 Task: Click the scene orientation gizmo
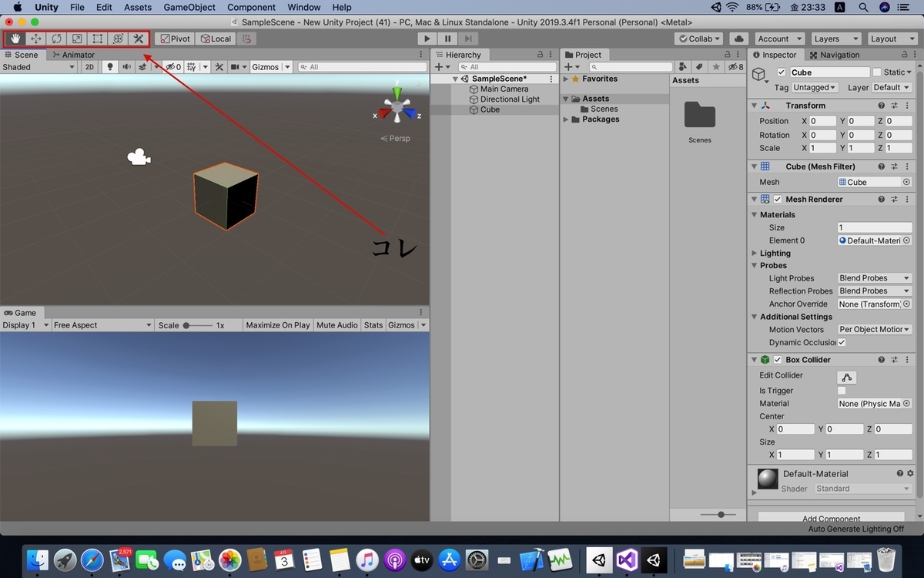(397, 106)
